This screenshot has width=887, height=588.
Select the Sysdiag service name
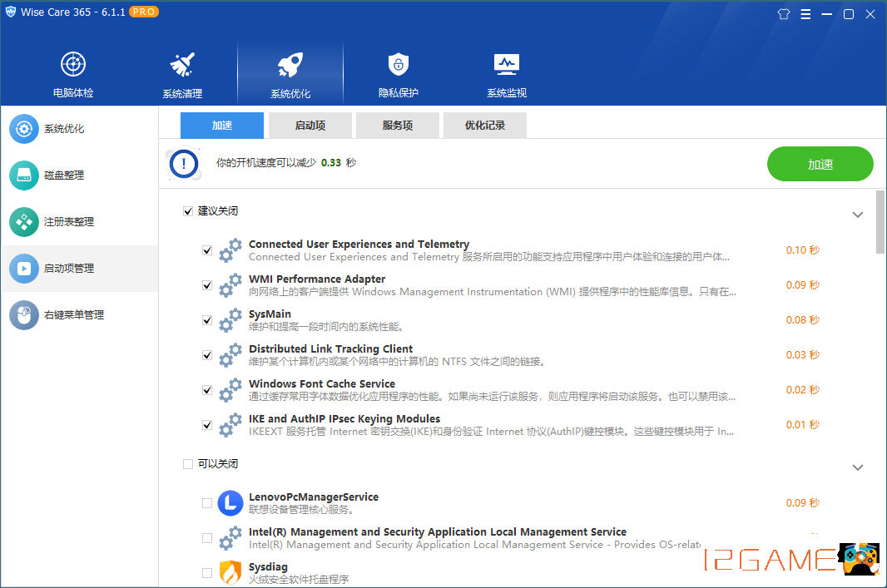click(x=268, y=566)
